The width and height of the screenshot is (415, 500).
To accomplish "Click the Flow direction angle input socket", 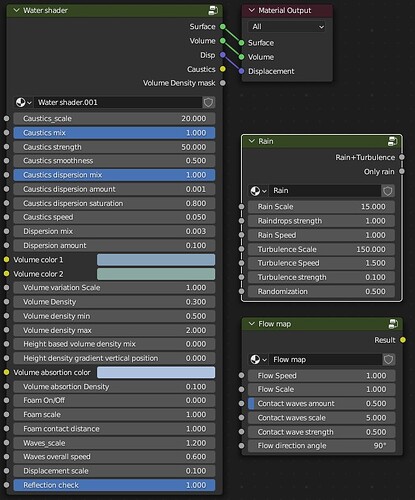I will point(242,446).
